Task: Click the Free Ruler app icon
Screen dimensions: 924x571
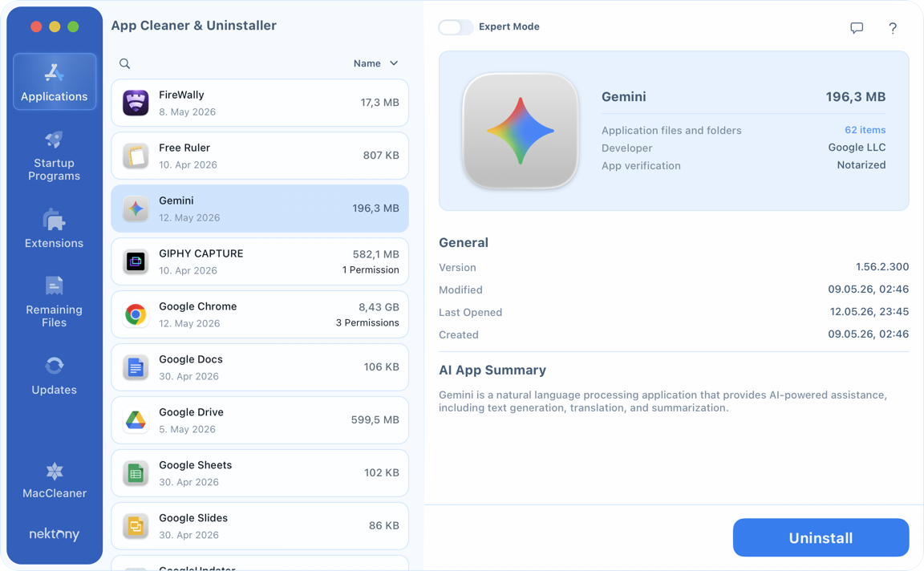Action: tap(136, 156)
